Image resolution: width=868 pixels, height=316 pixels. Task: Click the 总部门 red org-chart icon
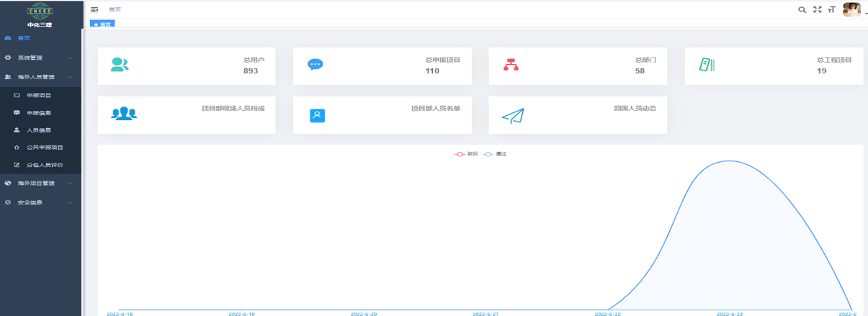point(511,65)
